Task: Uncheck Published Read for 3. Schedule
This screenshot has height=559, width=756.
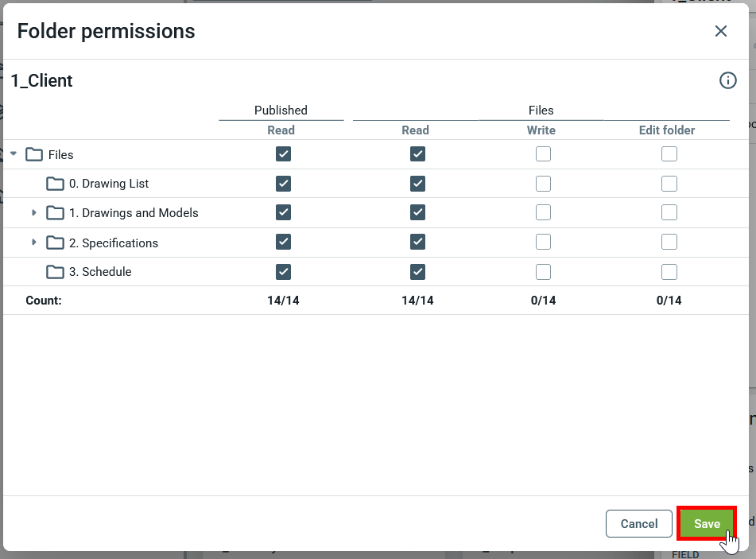Action: (x=283, y=272)
